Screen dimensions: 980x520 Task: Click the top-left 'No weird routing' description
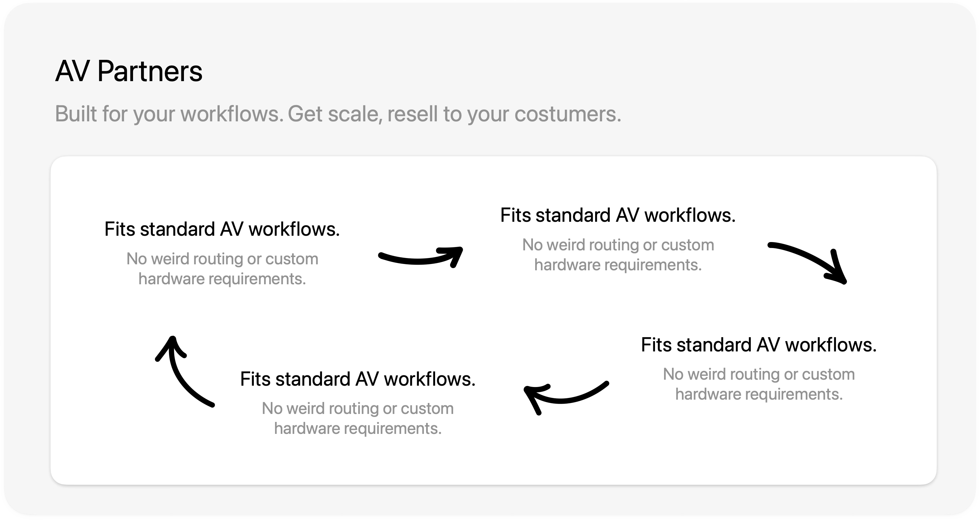222,259
